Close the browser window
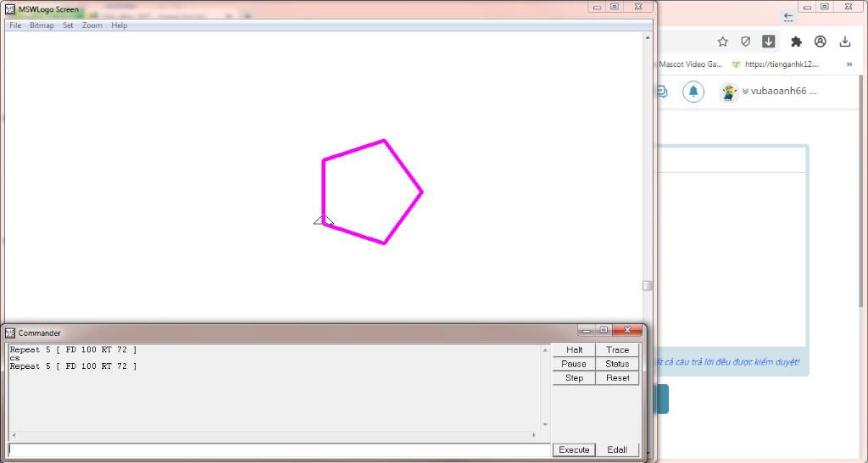This screenshot has height=463, width=868. click(x=849, y=7)
